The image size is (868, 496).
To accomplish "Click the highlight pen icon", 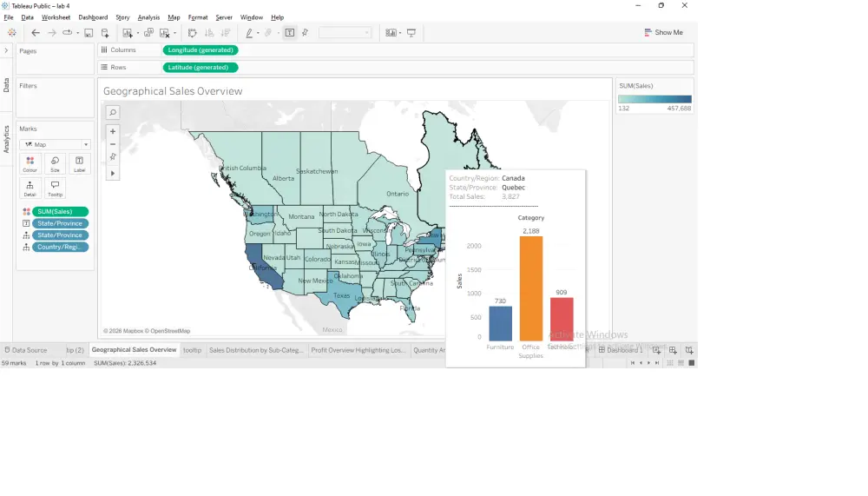I will 249,33.
